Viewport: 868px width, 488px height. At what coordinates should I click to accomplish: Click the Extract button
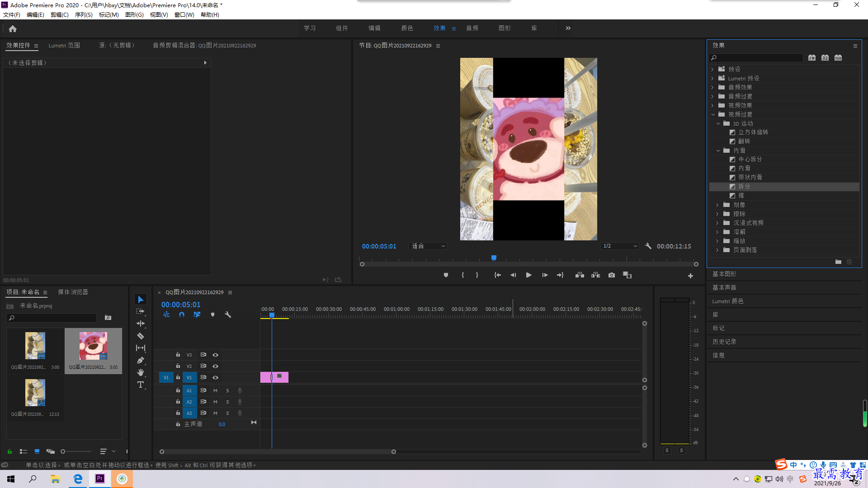tap(595, 275)
